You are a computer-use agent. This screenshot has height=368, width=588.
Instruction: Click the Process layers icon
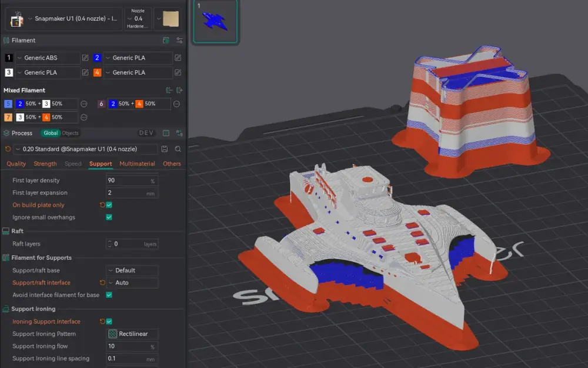(x=6, y=133)
